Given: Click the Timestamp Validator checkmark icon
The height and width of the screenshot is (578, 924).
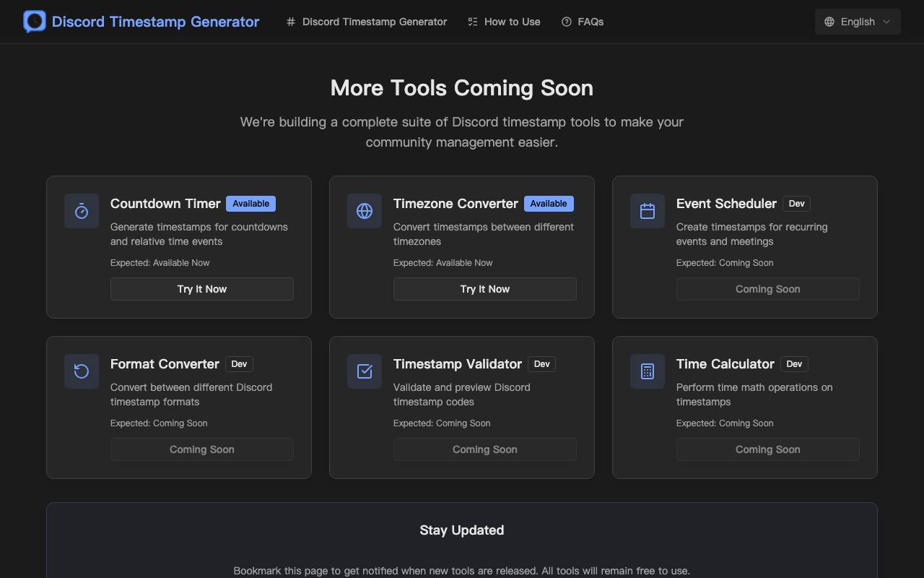Looking at the screenshot, I should pos(365,371).
